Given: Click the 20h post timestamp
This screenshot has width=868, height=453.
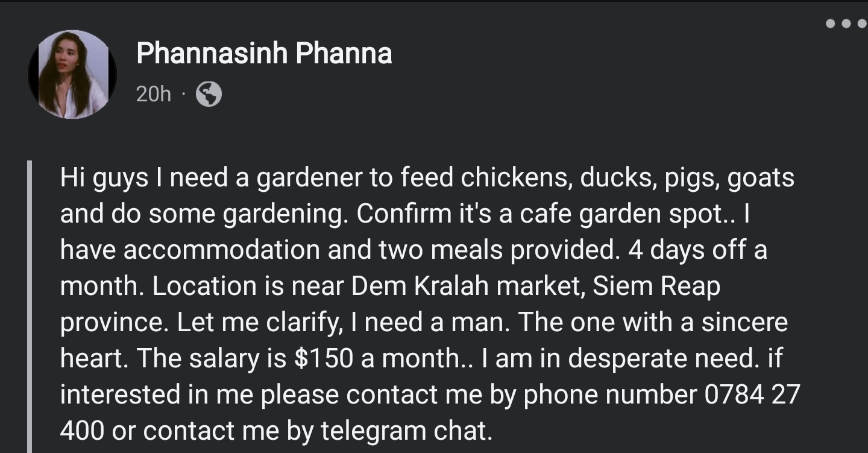Looking at the screenshot, I should coord(153,95).
